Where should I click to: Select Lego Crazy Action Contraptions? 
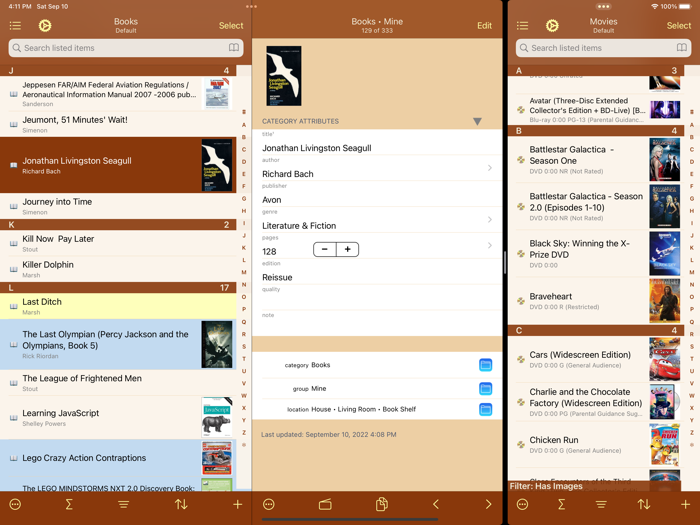pyautogui.click(x=118, y=458)
